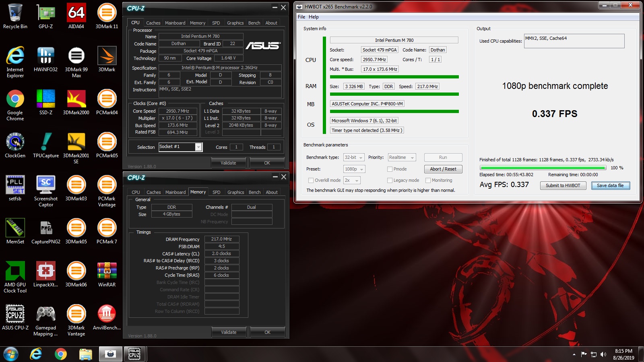Switch to Mainboard tab in top CPU-Z
This screenshot has width=644, height=362.
[175, 23]
